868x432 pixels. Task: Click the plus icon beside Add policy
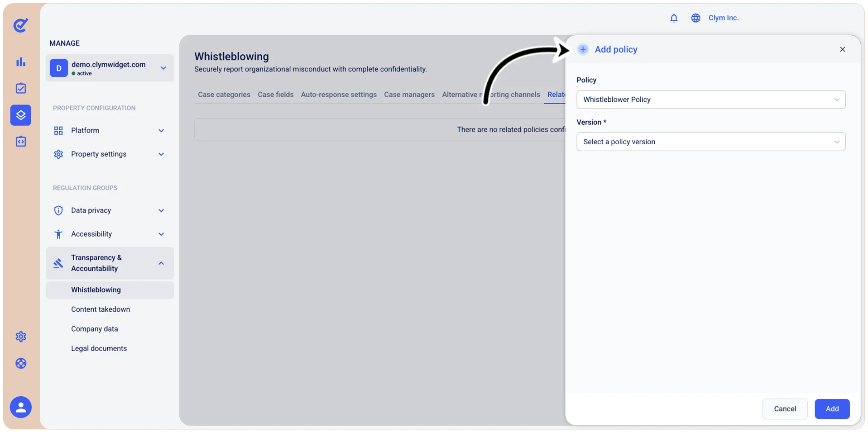583,49
